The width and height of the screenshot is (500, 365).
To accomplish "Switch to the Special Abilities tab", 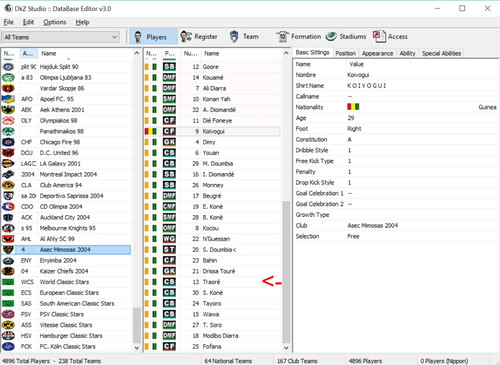I will (441, 53).
